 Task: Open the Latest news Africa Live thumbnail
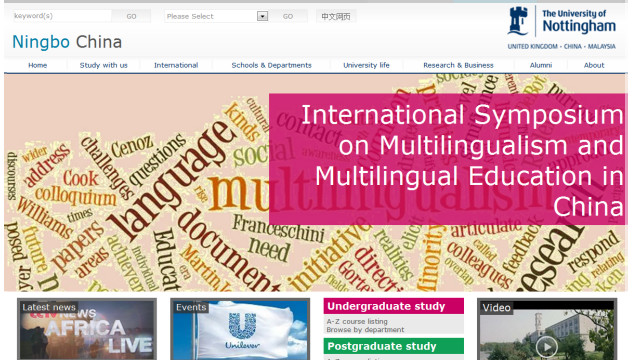click(87, 329)
